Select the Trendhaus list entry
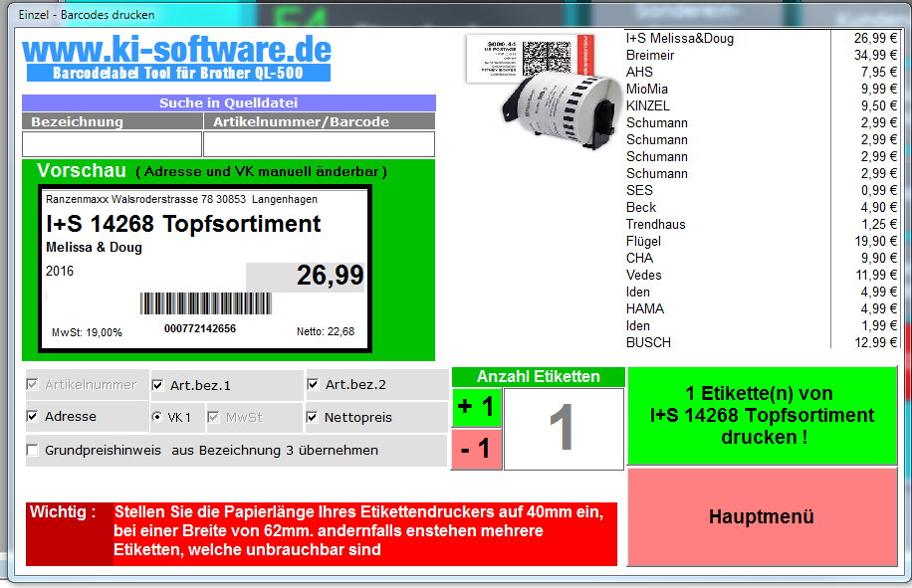Image resolution: width=912 pixels, height=588 pixels. (762, 224)
